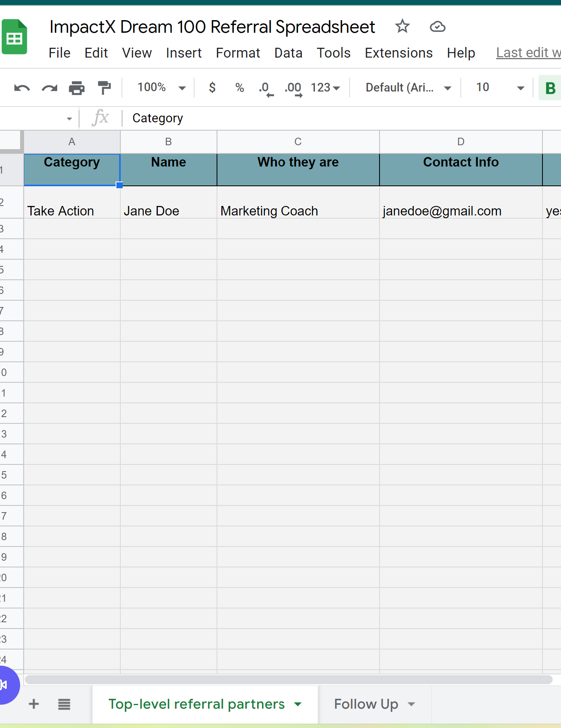Open the Format menu
Image resolution: width=561 pixels, height=728 pixels.
[x=238, y=53]
